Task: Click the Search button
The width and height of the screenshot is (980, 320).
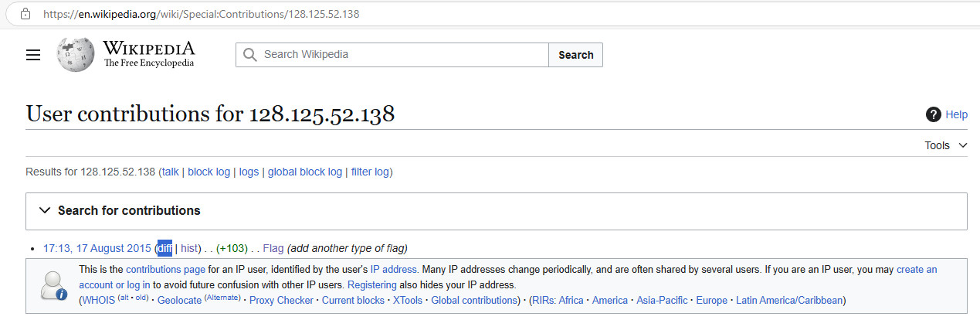Action: [576, 55]
